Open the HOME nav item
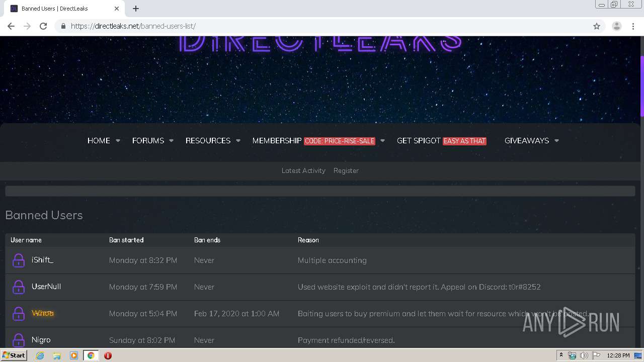Viewport: 644px width, 362px height. pyautogui.click(x=99, y=141)
